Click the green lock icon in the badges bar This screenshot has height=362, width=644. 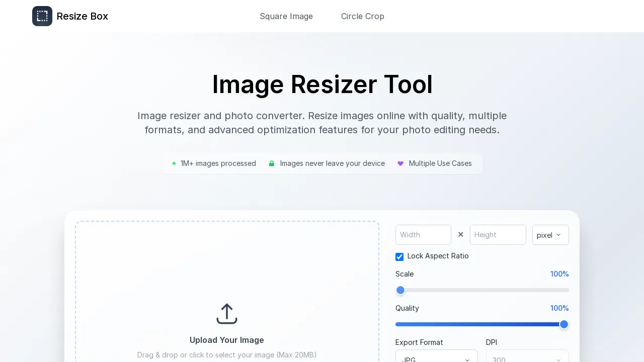pos(272,163)
